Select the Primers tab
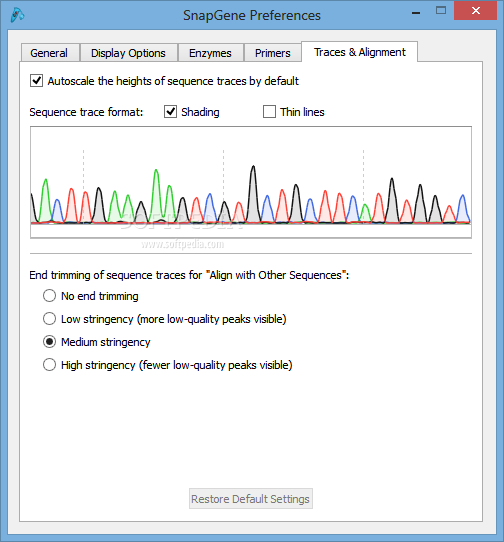Image resolution: width=504 pixels, height=542 pixels. pos(273,53)
